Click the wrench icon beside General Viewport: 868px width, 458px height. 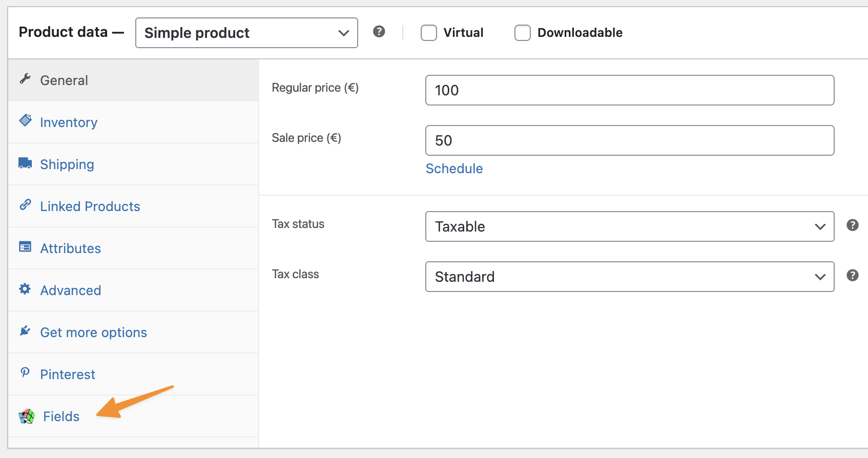click(25, 79)
